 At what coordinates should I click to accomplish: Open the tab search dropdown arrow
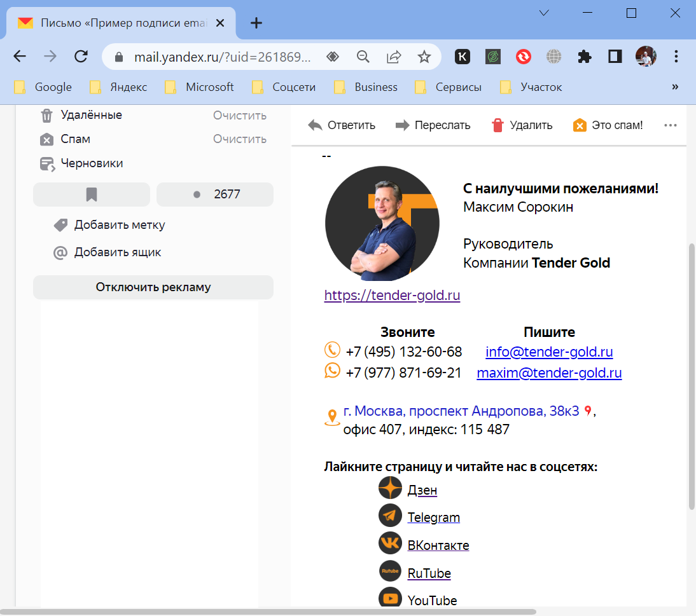(544, 13)
